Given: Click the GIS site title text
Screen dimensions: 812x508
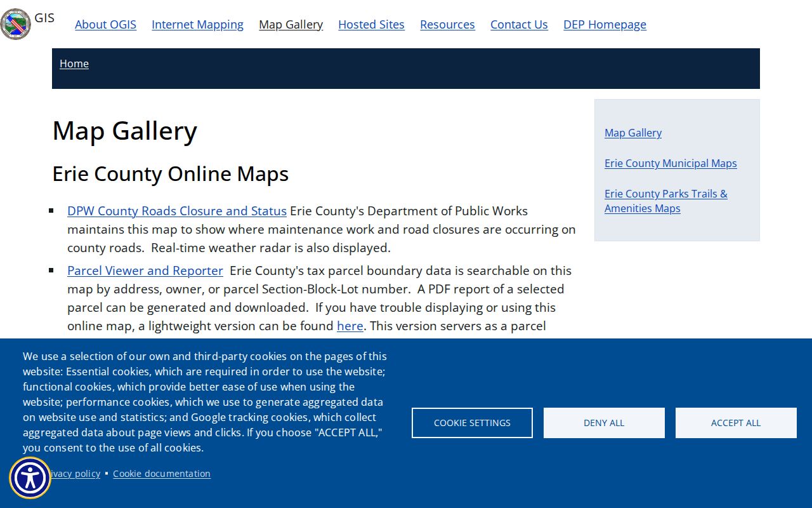Looking at the screenshot, I should click(44, 18).
